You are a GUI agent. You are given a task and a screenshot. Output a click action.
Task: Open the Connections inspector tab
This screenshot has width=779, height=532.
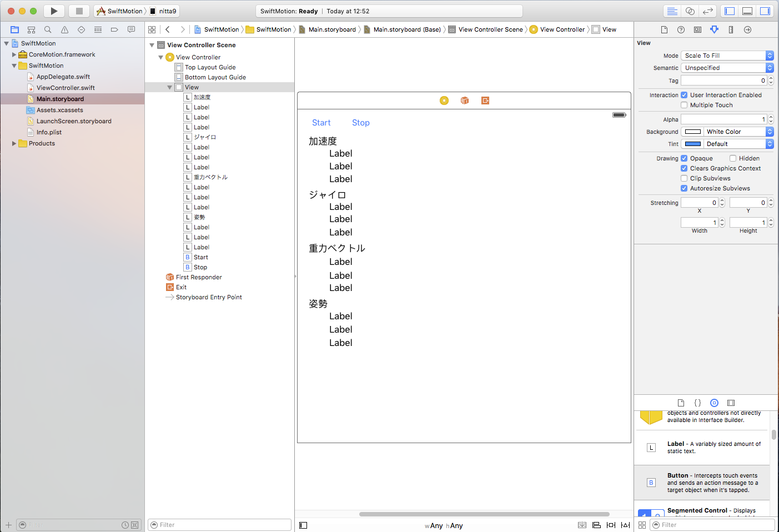[x=747, y=29]
